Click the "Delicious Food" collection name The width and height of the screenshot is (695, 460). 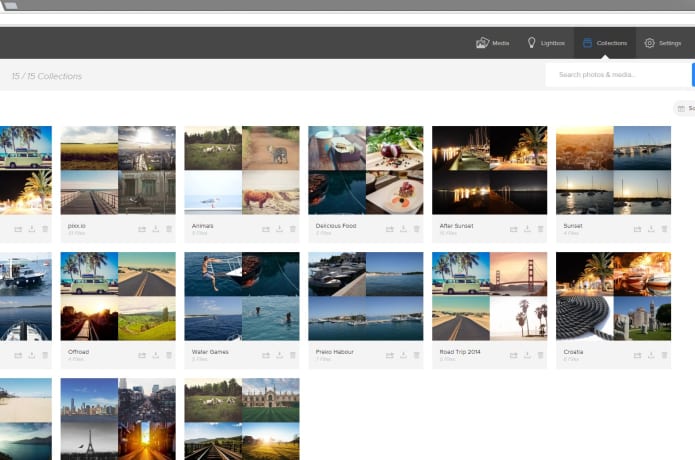[x=336, y=226]
